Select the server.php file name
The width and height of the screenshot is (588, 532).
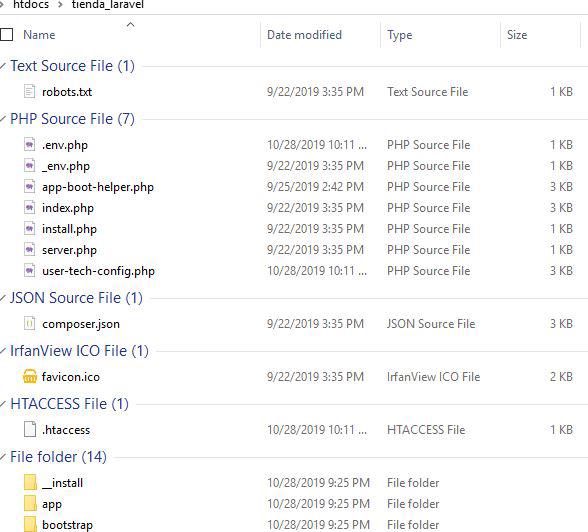(x=69, y=250)
